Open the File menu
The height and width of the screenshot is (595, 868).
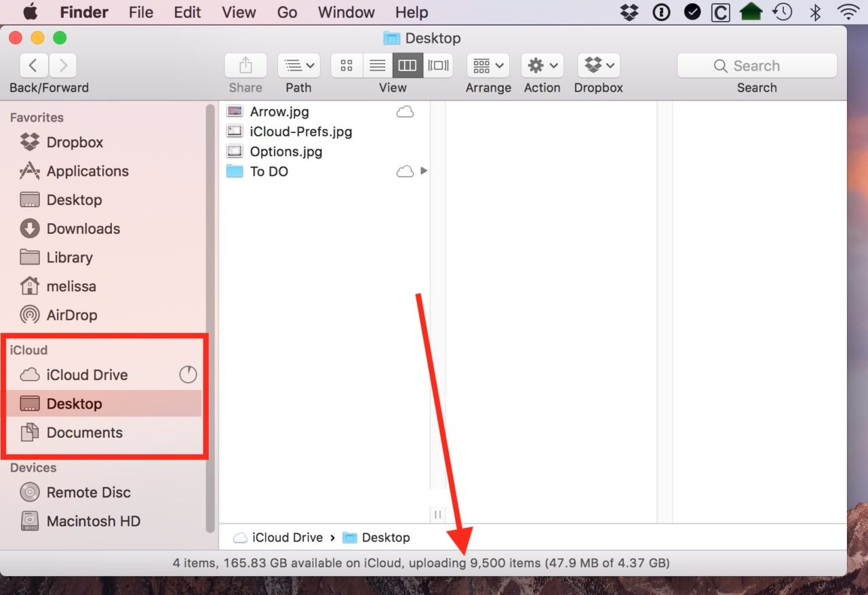(141, 12)
